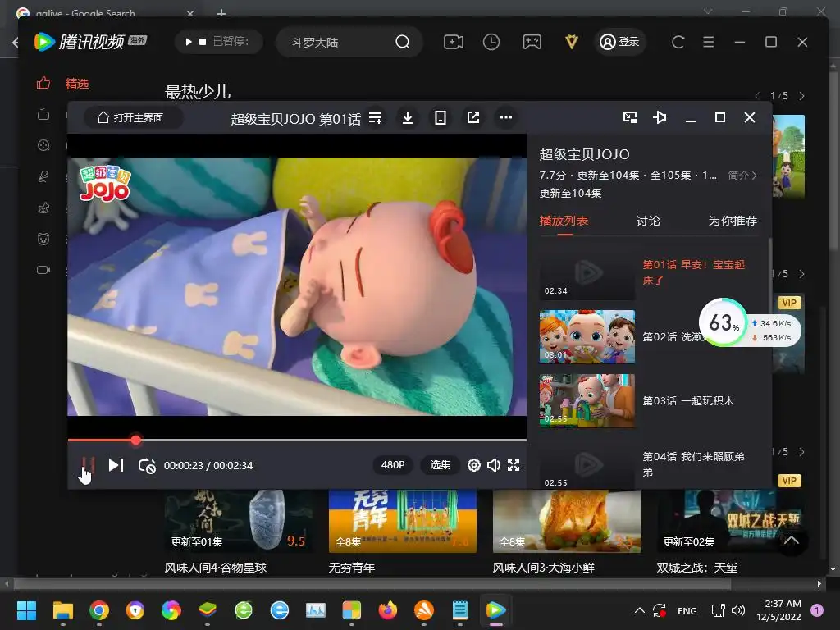
Task: Open thumbnail of episode 第02话
Action: click(587, 336)
